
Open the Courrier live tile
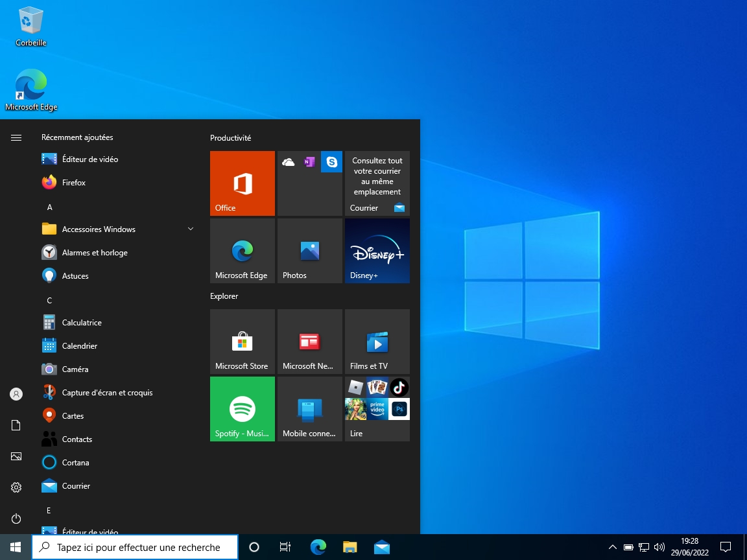pyautogui.click(x=377, y=183)
